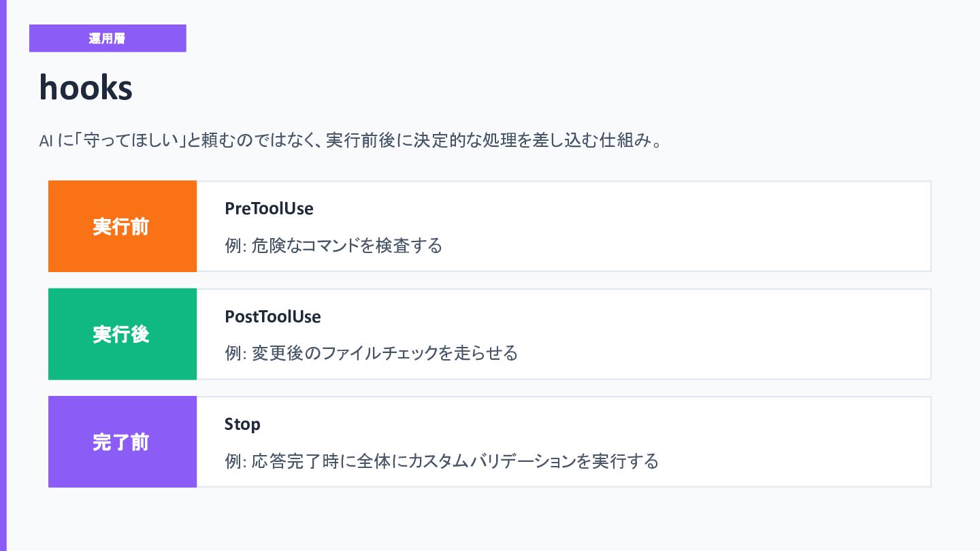Select the hooks slide title
Screen dimensions: 980x551
click(86, 88)
